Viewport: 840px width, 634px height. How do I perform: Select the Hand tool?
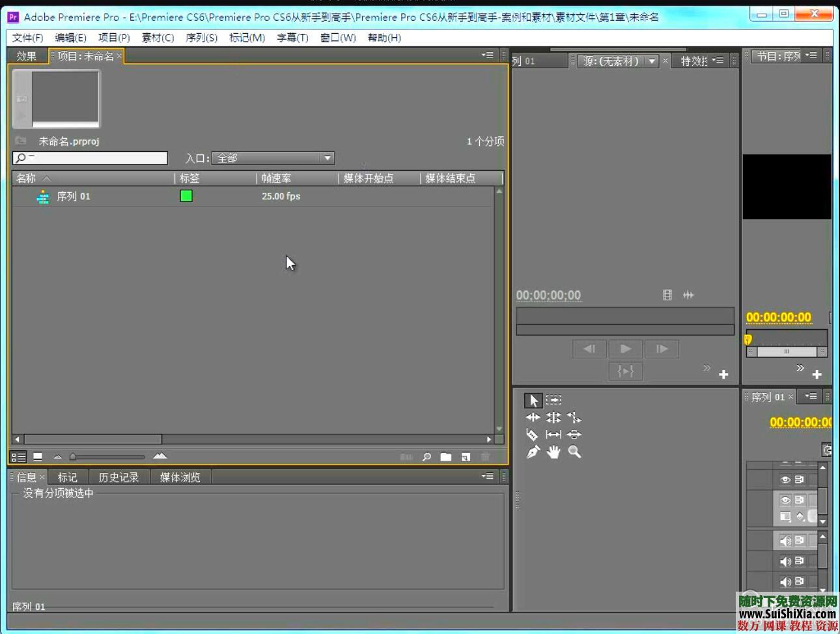(553, 452)
